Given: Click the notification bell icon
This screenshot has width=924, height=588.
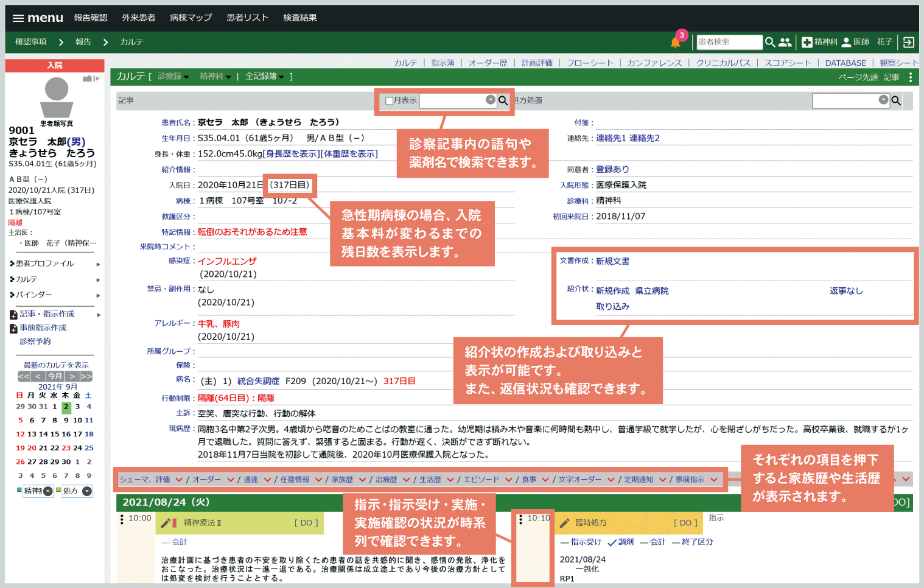Looking at the screenshot, I should [x=675, y=43].
